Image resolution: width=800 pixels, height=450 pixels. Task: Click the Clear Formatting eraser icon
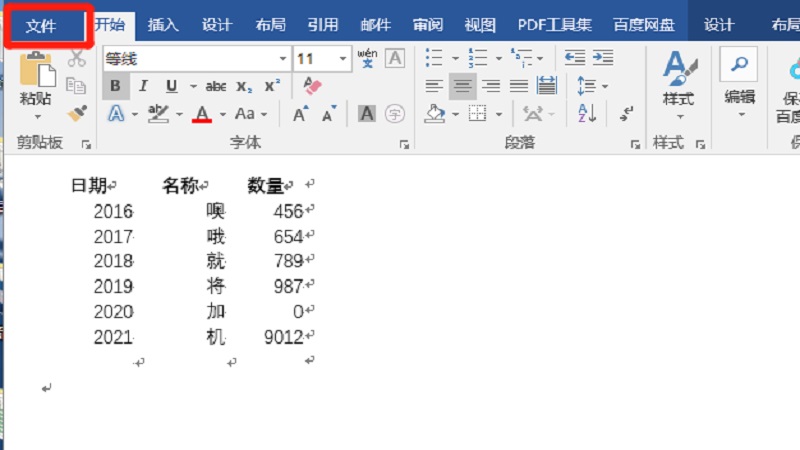[312, 86]
